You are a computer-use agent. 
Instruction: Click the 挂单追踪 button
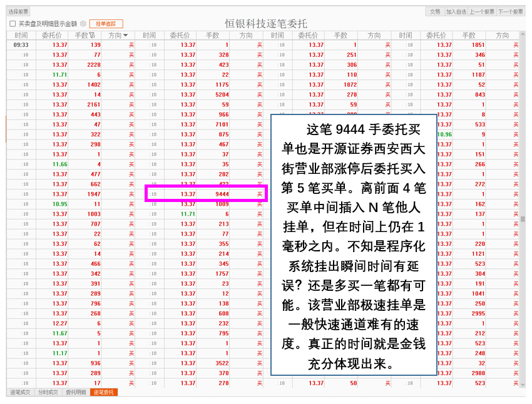106,24
